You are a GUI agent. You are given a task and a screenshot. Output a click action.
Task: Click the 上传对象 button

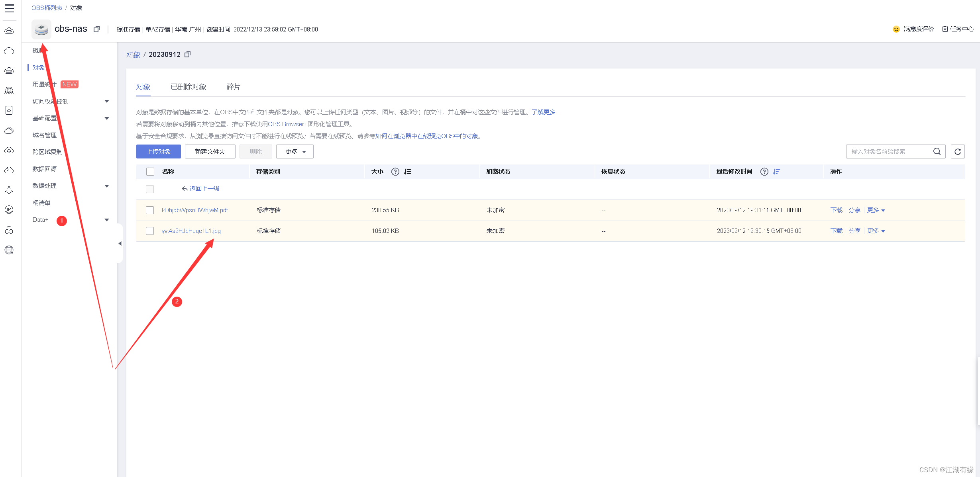(159, 151)
